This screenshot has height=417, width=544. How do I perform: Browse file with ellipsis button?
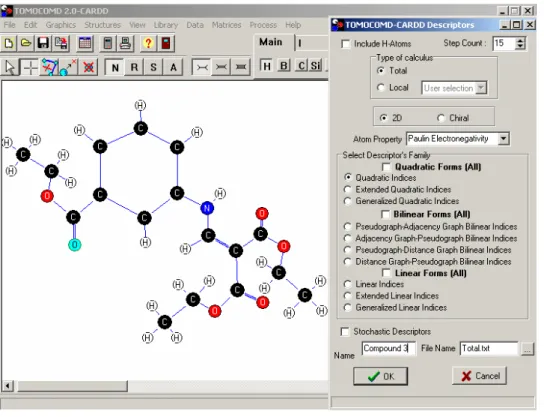tap(527, 349)
